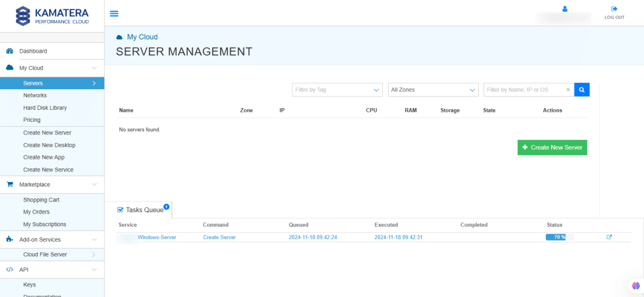Click the green Create New Server button

point(552,148)
